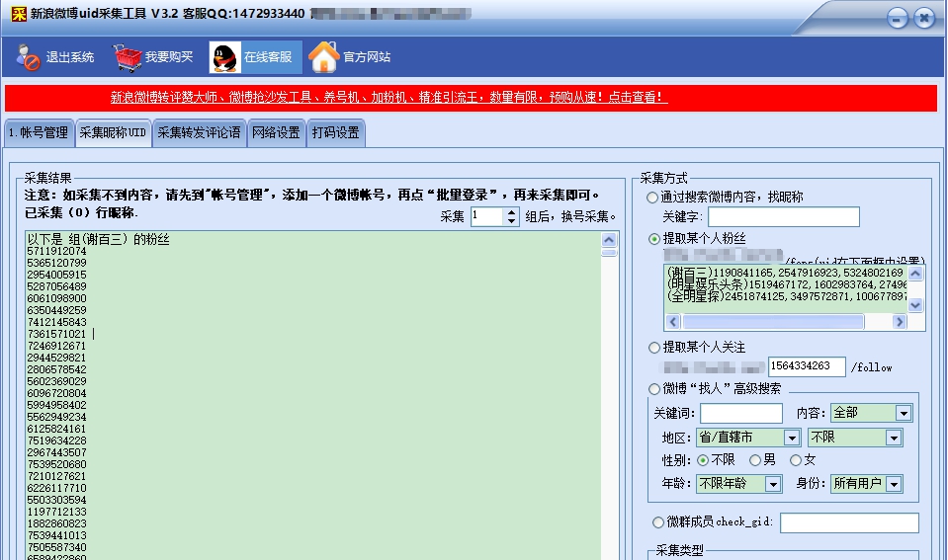Screen dimensions: 948x560
Task: Click the results list scrollbar thumb
Action: 609,253
